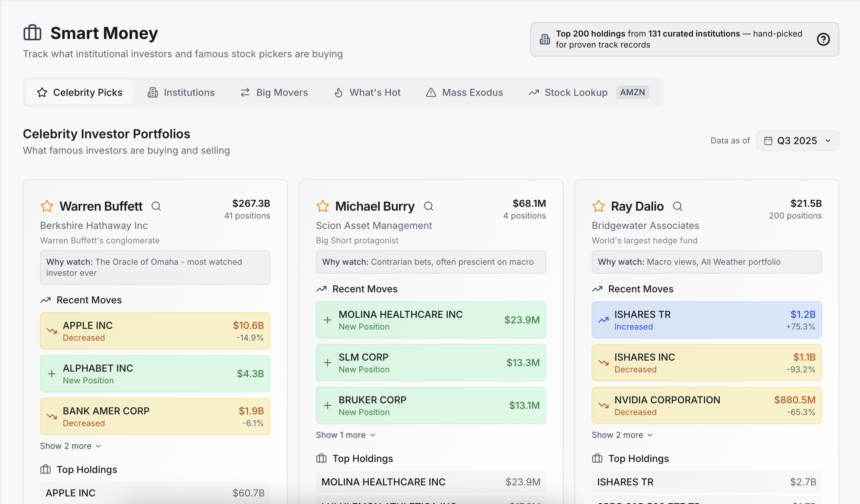The width and height of the screenshot is (860, 504).
Task: Click the briefcase icon in the Smart Money header
Action: click(33, 32)
